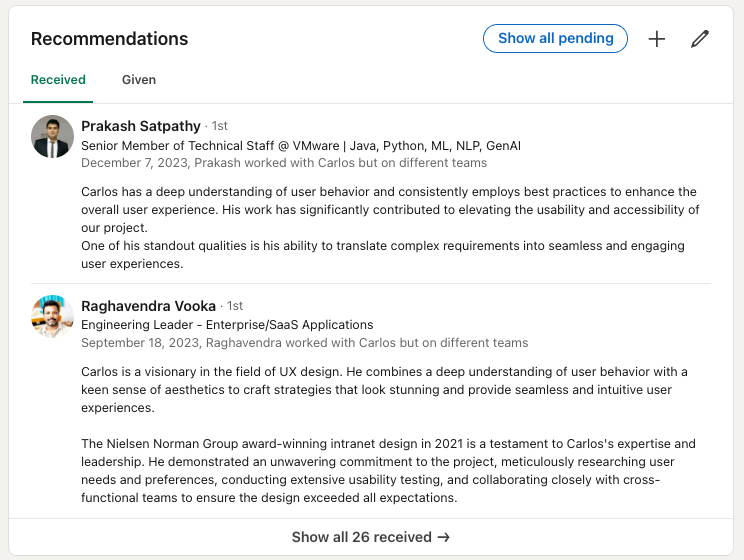Click the plus icon to add recommendation
The image size is (744, 560).
point(656,39)
